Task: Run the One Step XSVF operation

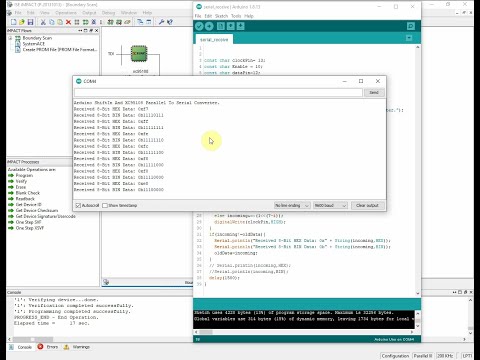Action: 30,228
